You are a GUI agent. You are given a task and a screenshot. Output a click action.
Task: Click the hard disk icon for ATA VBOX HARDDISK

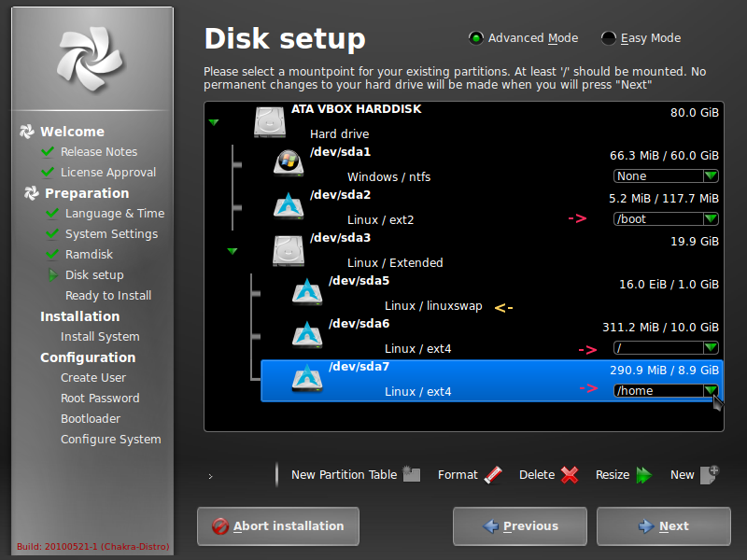pyautogui.click(x=270, y=120)
